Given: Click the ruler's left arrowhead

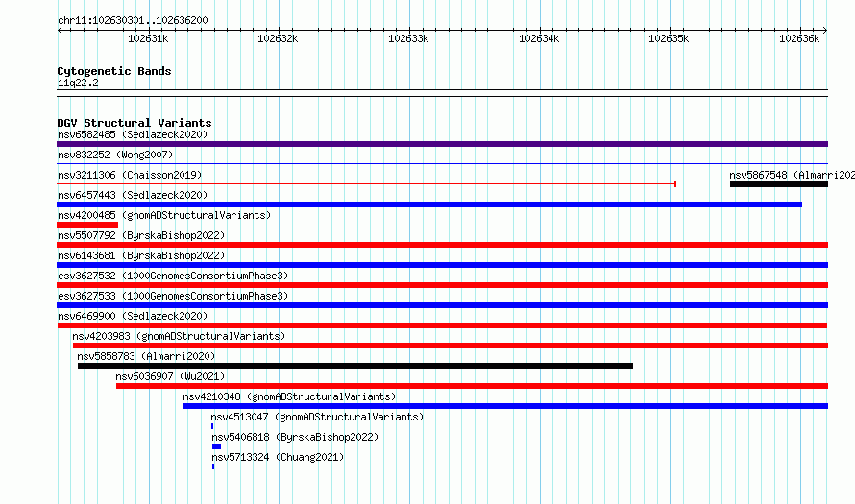Looking at the screenshot, I should click(60, 30).
